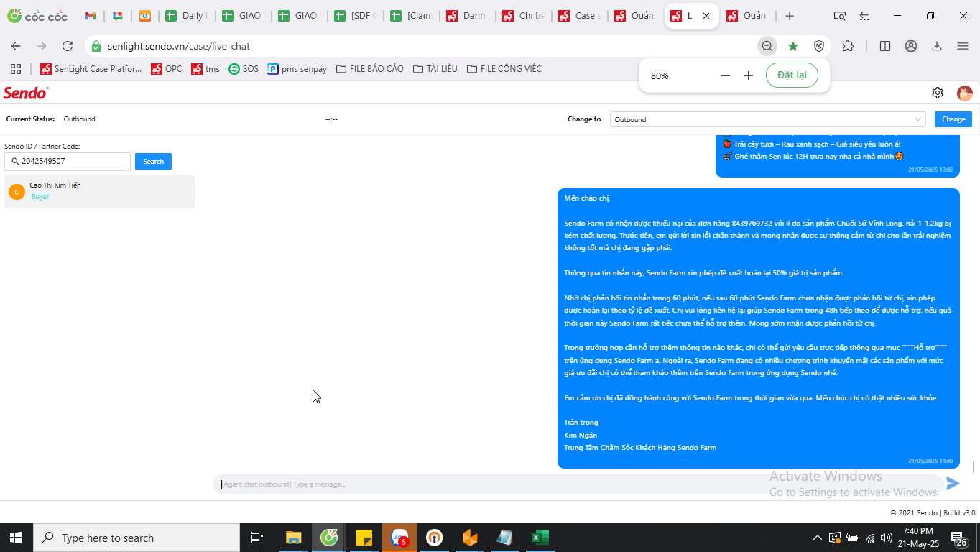Open the browser extensions puzzle icon
Image resolution: width=980 pixels, height=552 pixels.
848,46
